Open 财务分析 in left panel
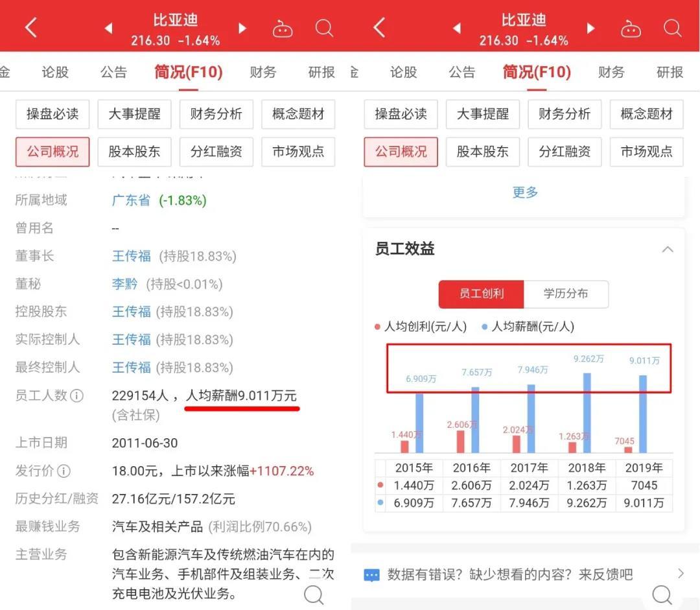The height and width of the screenshot is (610, 700). pos(216,114)
